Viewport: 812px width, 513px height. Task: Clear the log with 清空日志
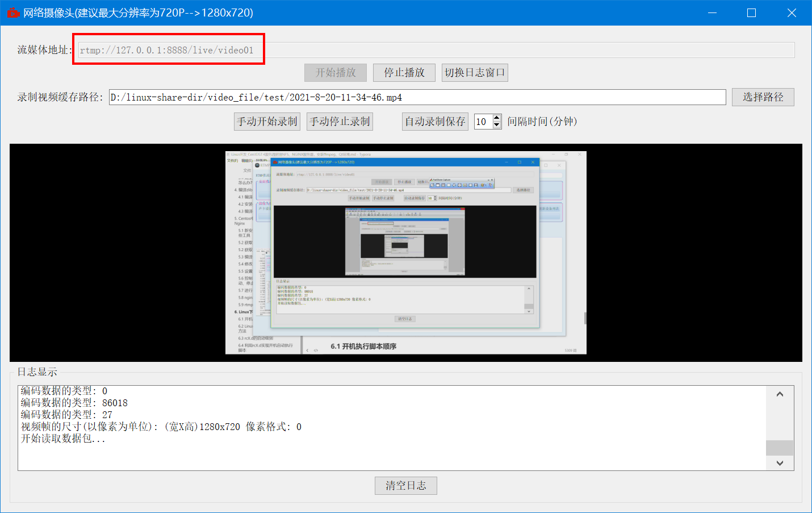point(405,485)
